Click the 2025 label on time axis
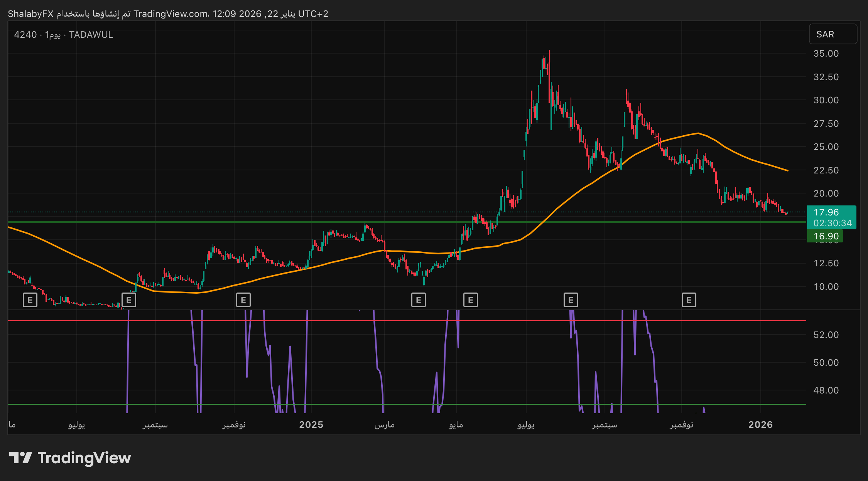The image size is (868, 481). 311,425
